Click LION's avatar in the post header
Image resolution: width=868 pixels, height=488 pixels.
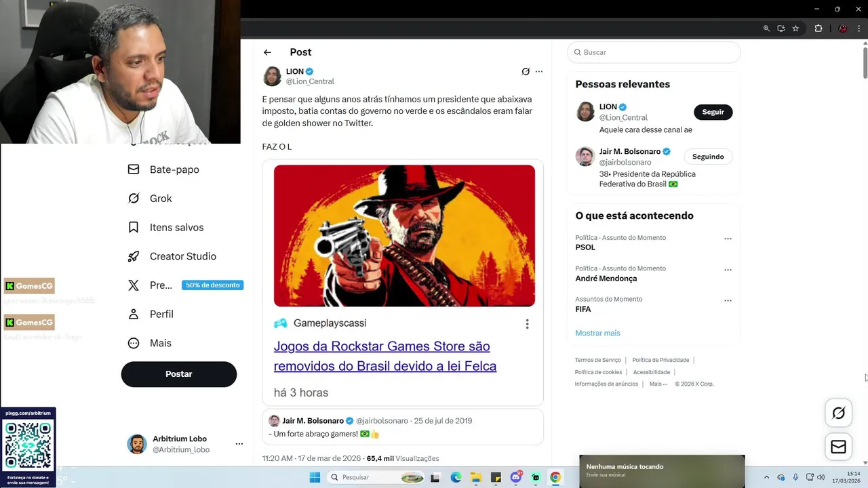(272, 76)
